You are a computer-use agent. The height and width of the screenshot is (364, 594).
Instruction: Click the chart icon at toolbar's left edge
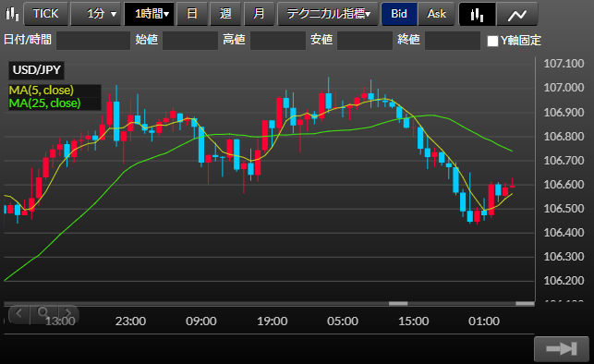click(12, 14)
